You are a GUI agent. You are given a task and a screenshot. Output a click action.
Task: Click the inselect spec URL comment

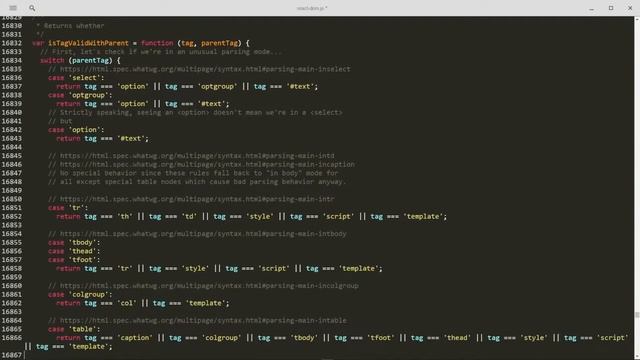click(199, 69)
